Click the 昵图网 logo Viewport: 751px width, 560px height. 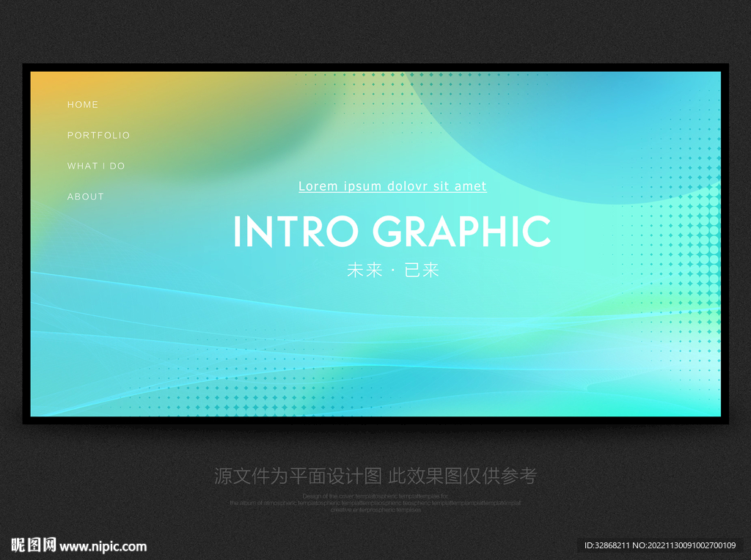pyautogui.click(x=34, y=545)
